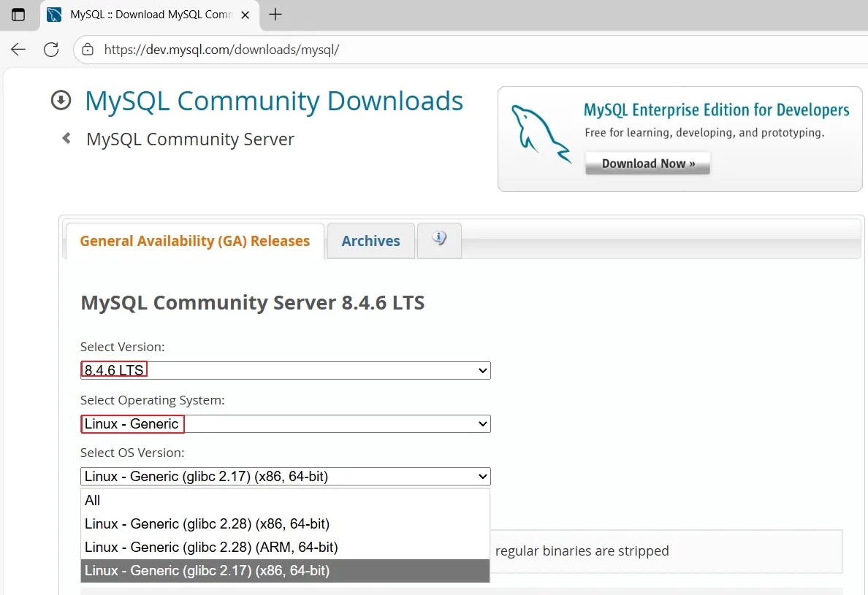This screenshot has height=595, width=868.
Task: Click the Select OS Version label
Action: tap(132, 453)
